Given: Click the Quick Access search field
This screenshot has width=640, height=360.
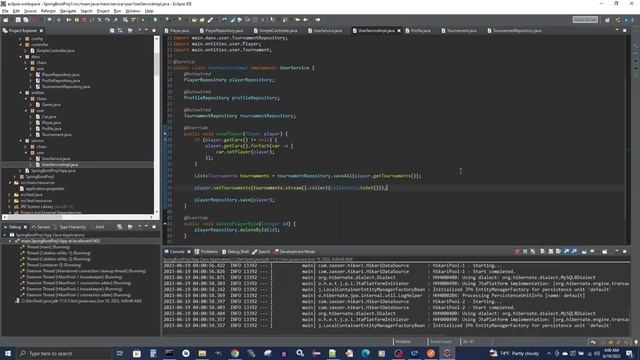Looking at the screenshot, I should [x=585, y=20].
